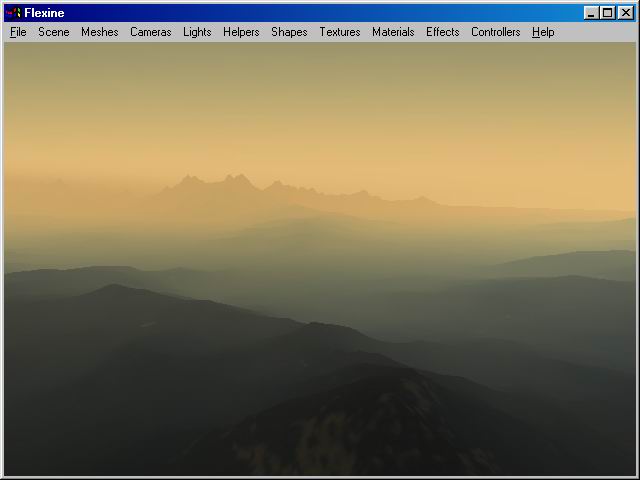Open the Lights menu
The image size is (640, 480).
197,32
